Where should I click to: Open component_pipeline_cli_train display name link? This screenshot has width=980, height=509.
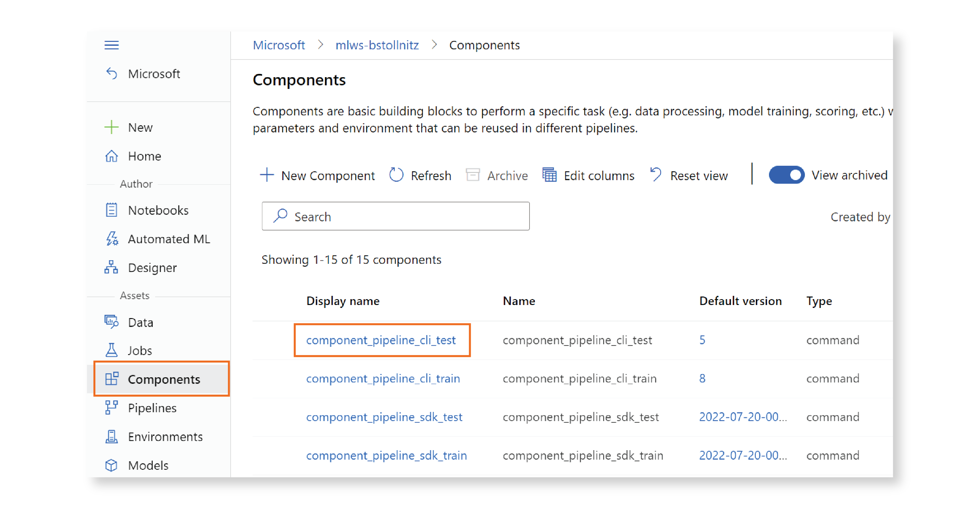[x=383, y=379]
